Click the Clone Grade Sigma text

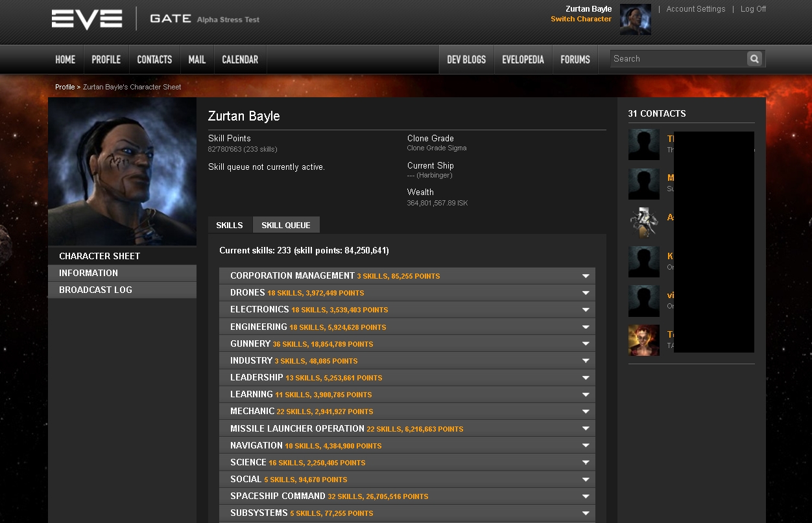point(436,148)
